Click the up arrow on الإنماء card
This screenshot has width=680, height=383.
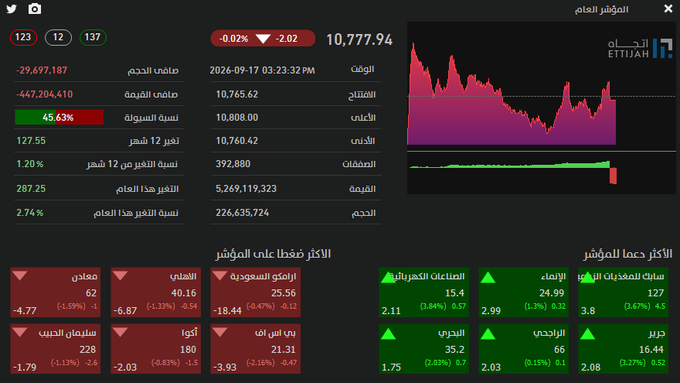pos(488,278)
